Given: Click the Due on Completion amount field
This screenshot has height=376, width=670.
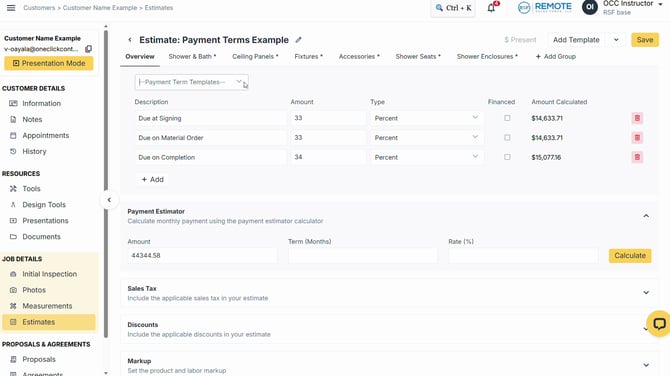Looking at the screenshot, I should pos(327,157).
